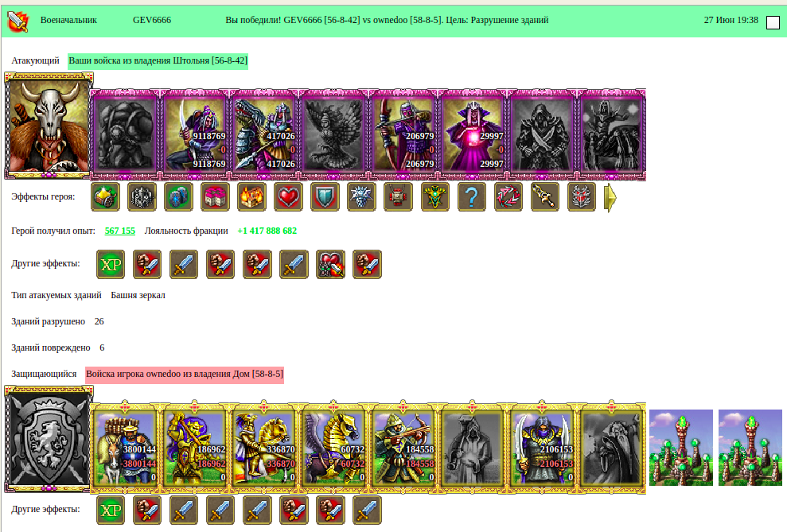Click the sword battle report icon
Screen dimensions: 787x532
point(18,21)
